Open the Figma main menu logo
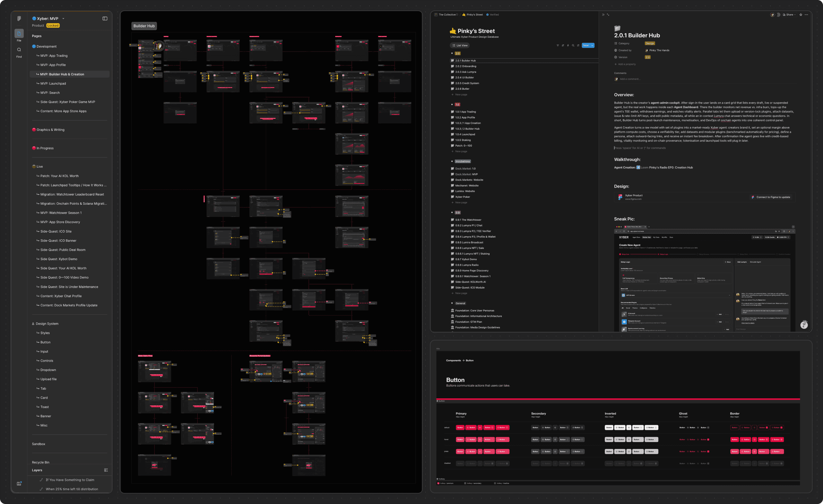 pyautogui.click(x=19, y=18)
